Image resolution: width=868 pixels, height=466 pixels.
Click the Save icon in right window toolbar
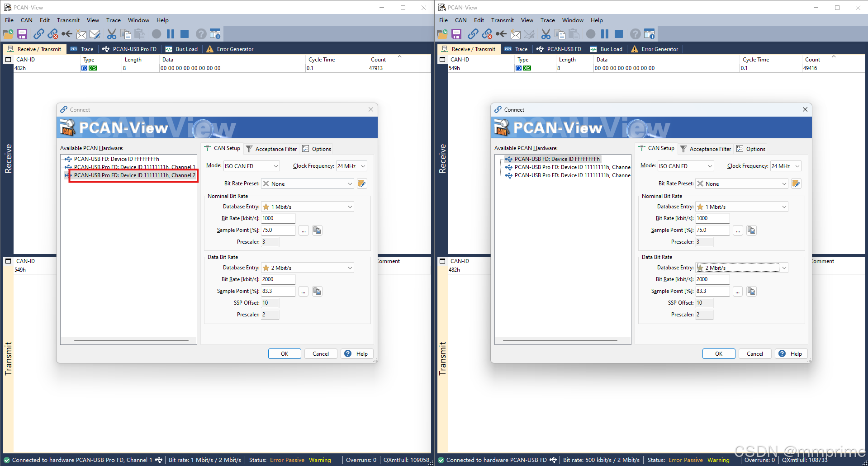click(456, 34)
